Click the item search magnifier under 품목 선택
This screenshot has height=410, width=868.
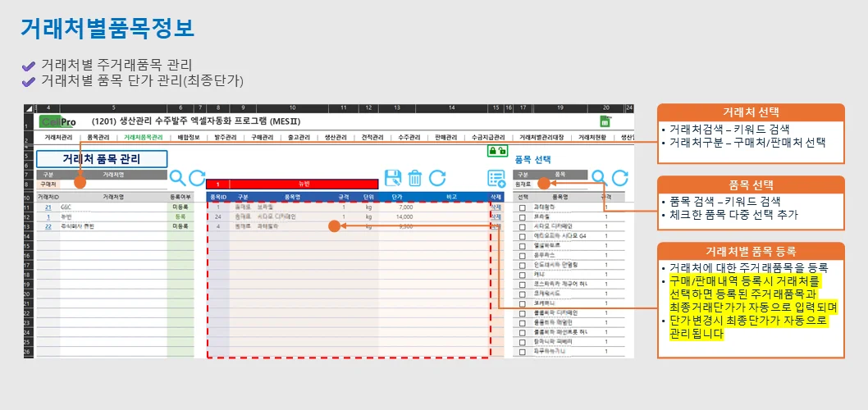pyautogui.click(x=600, y=178)
